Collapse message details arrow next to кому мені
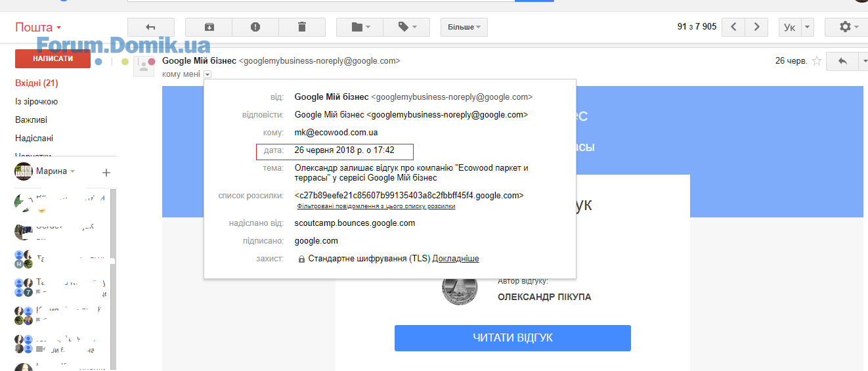This screenshot has width=868, height=371. (207, 74)
